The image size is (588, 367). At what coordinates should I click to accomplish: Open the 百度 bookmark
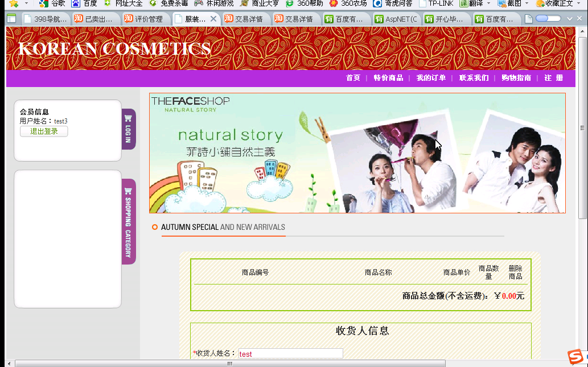(x=85, y=3)
